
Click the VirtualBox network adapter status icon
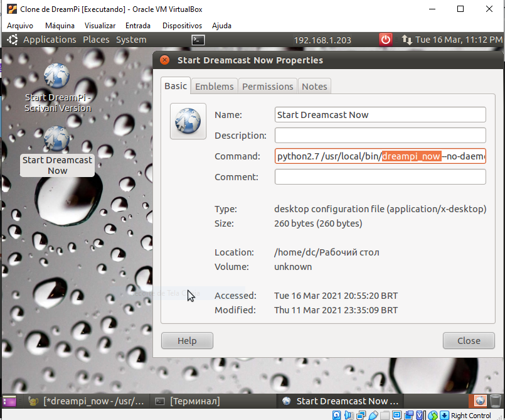pyautogui.click(x=361, y=415)
